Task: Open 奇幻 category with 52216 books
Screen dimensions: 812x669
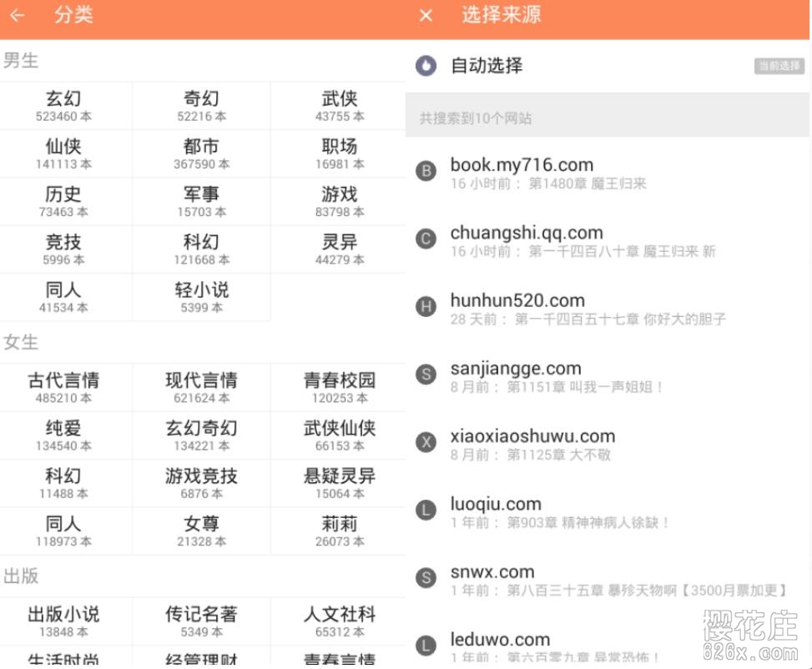Action: [x=201, y=106]
